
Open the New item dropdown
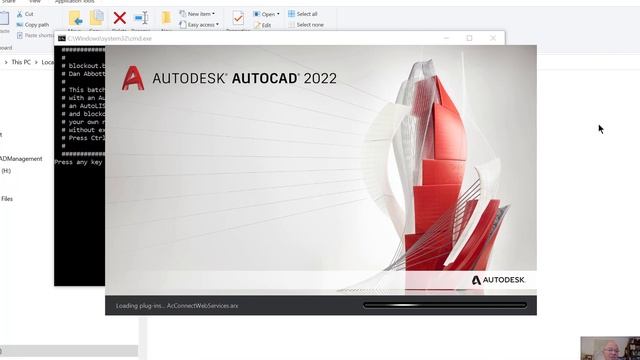click(197, 14)
